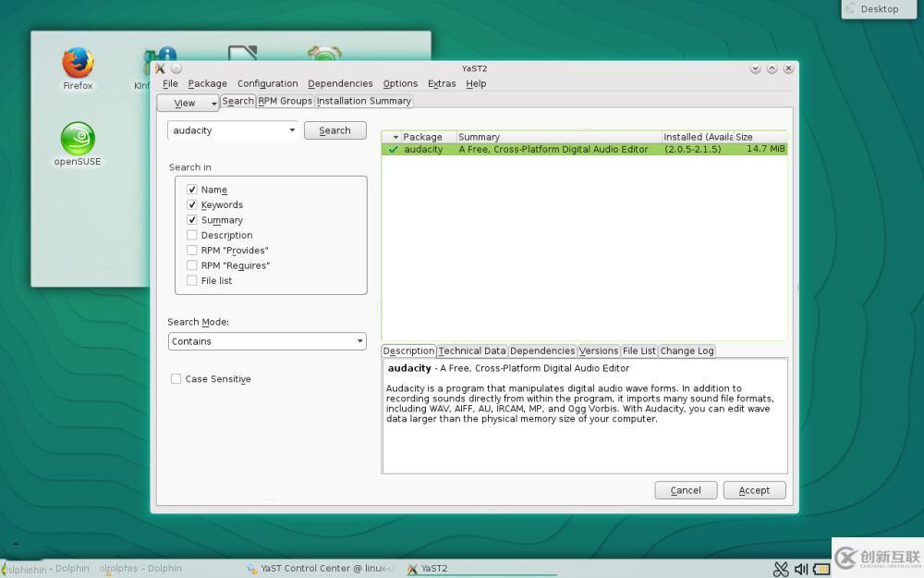Screen dimensions: 924x578
Task: Uncheck the Summary search option
Action: (x=191, y=220)
